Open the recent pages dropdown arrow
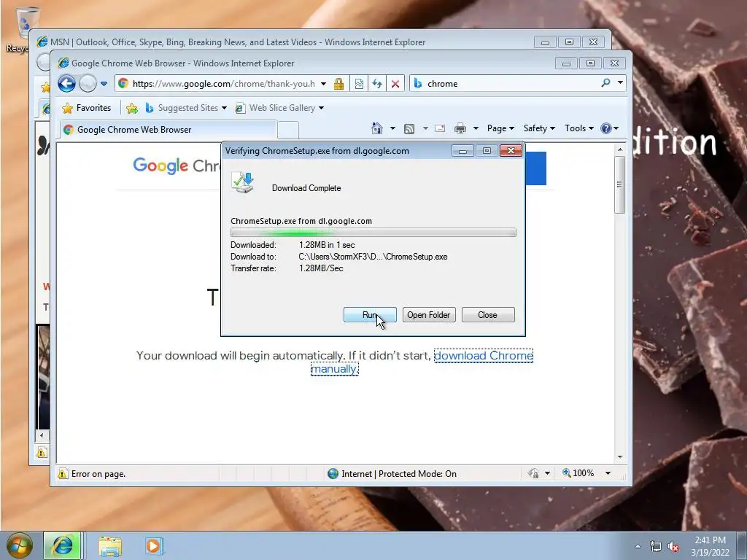Screen dimensions: 747x560 click(x=104, y=84)
